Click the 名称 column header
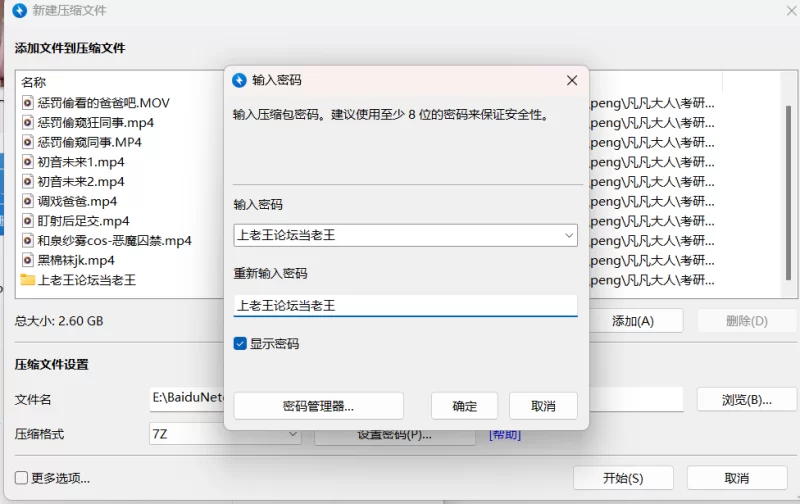The height and width of the screenshot is (504, 800). click(34, 82)
